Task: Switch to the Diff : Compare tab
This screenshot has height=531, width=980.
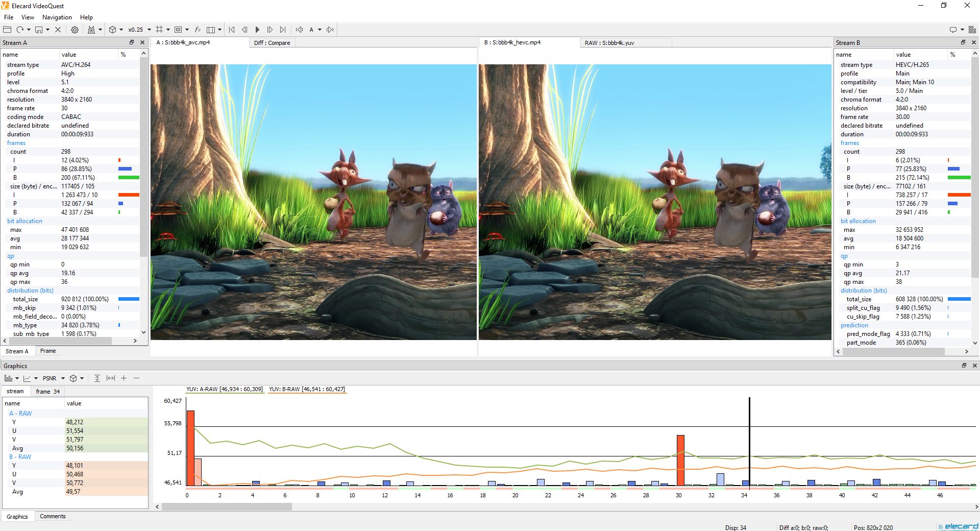Action: (272, 43)
